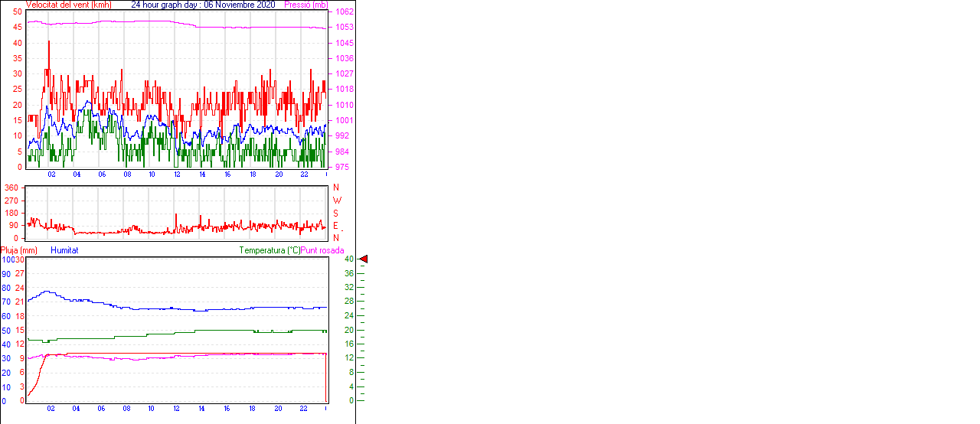Click hour 12 on the wind speed chart
This screenshot has height=424, width=980.
pyautogui.click(x=177, y=174)
